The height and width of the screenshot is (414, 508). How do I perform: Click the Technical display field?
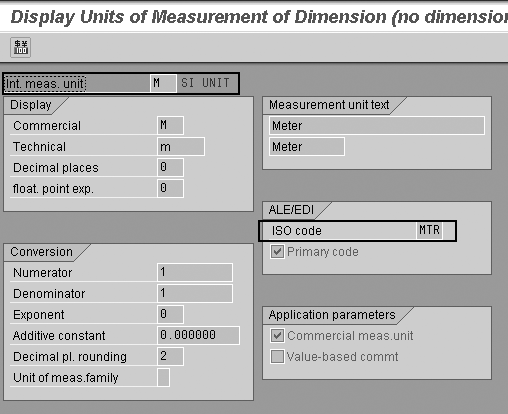[181, 147]
